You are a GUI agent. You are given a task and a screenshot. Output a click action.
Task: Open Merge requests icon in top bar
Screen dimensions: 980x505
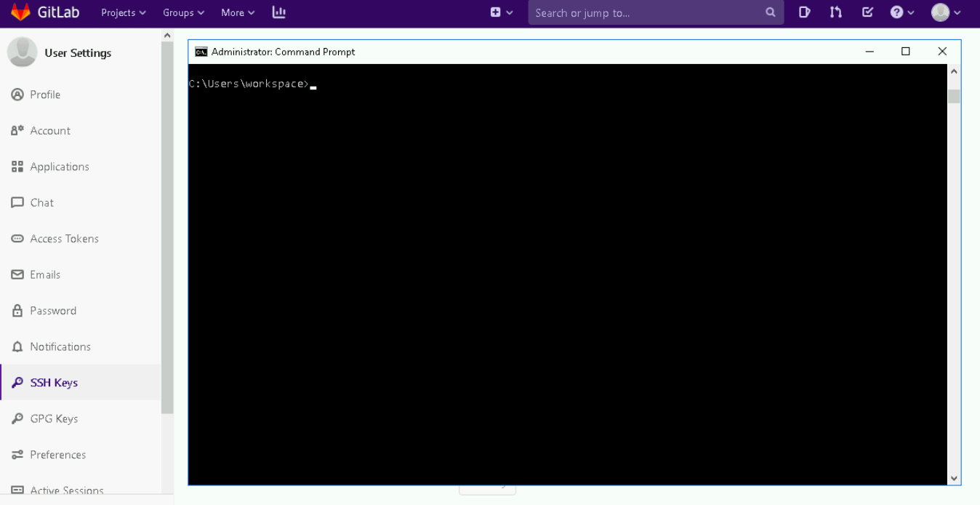[x=836, y=12]
